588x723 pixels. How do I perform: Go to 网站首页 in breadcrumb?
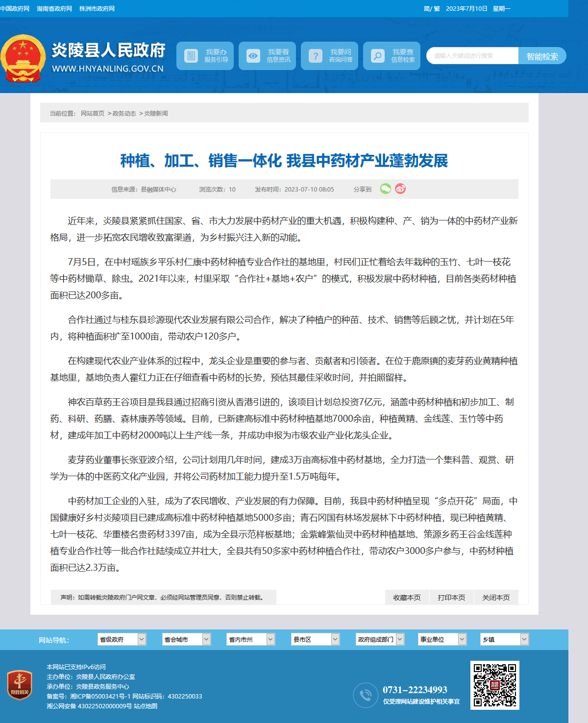[93, 113]
